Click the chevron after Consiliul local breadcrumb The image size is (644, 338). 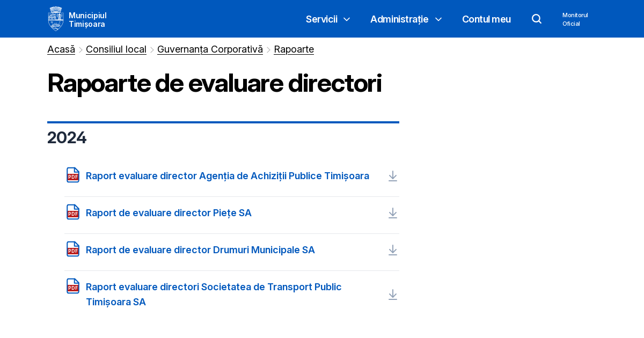152,49
